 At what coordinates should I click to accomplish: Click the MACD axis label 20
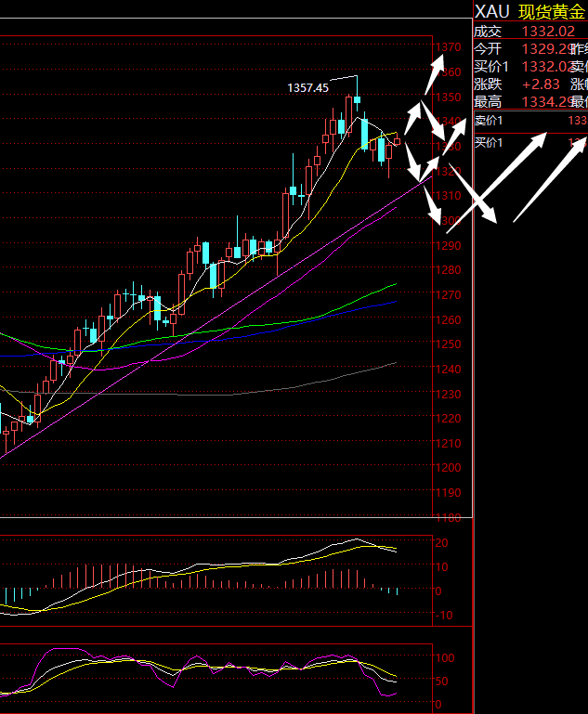pyautogui.click(x=442, y=543)
